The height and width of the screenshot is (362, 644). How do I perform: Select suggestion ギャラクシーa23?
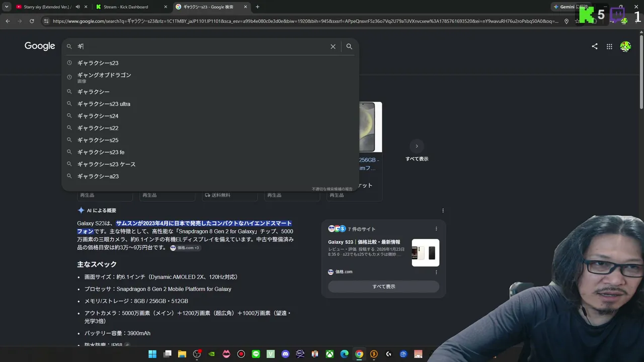[210, 176]
